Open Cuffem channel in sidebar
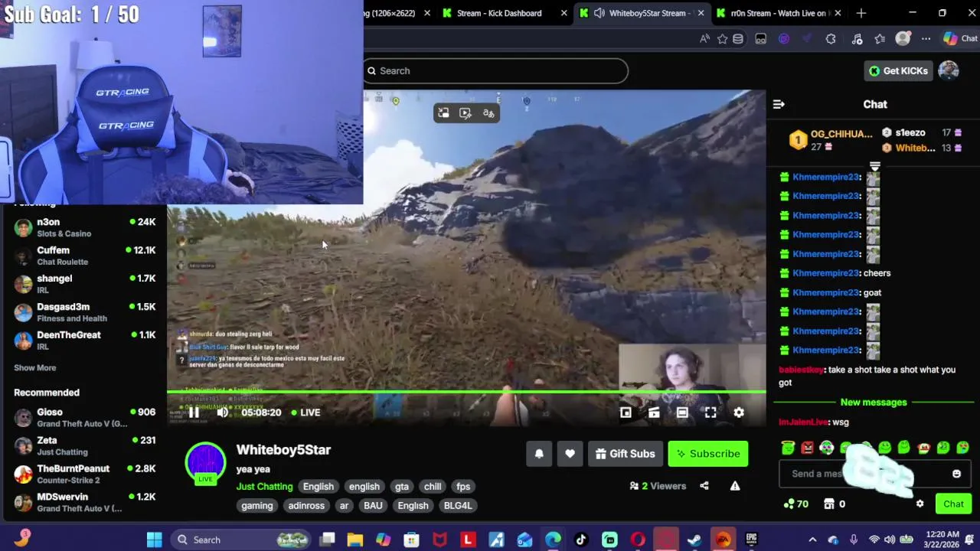 84,256
